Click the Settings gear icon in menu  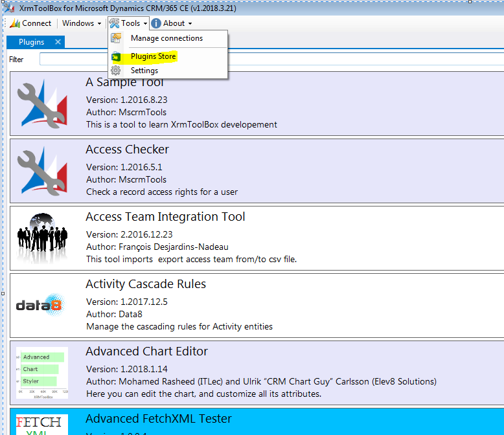coord(116,71)
